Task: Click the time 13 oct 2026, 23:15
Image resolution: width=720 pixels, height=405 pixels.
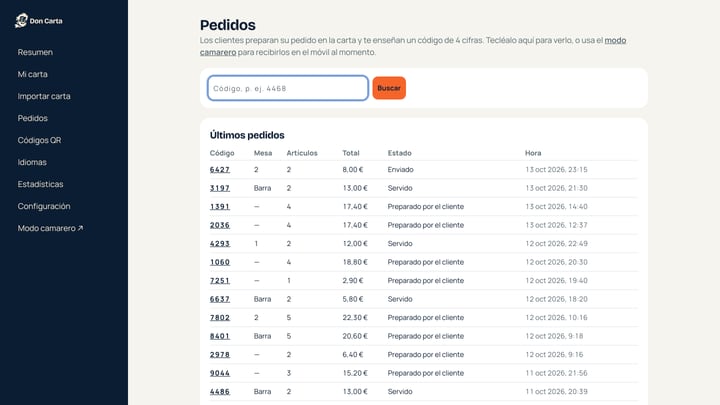Action: coord(556,170)
